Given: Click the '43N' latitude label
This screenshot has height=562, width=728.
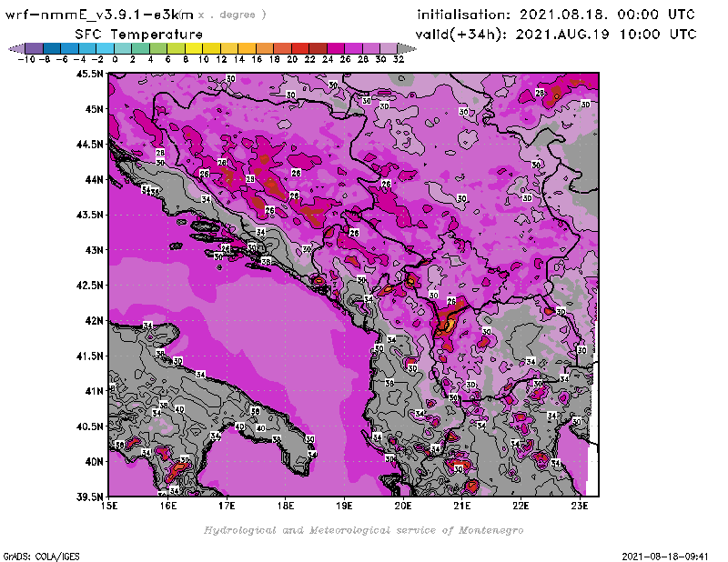Looking at the screenshot, I should [94, 250].
